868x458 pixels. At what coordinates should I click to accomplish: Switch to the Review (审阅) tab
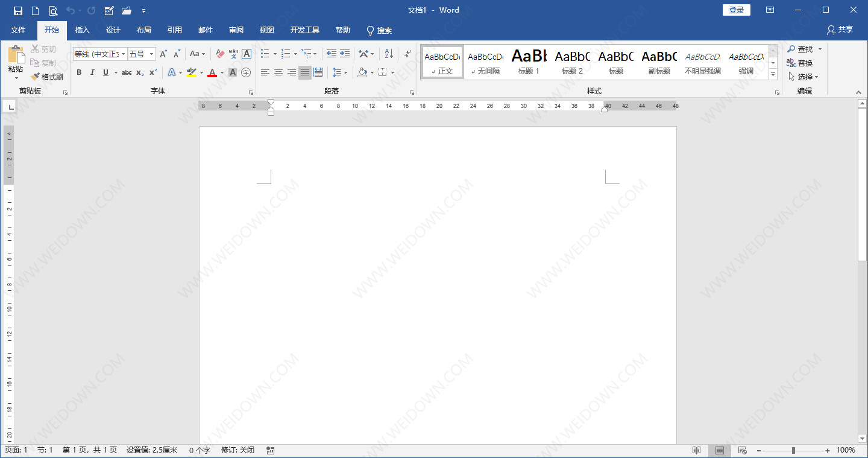click(236, 30)
